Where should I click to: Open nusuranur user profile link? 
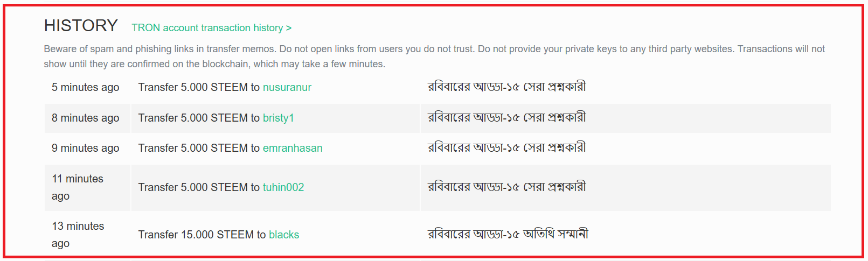click(287, 87)
